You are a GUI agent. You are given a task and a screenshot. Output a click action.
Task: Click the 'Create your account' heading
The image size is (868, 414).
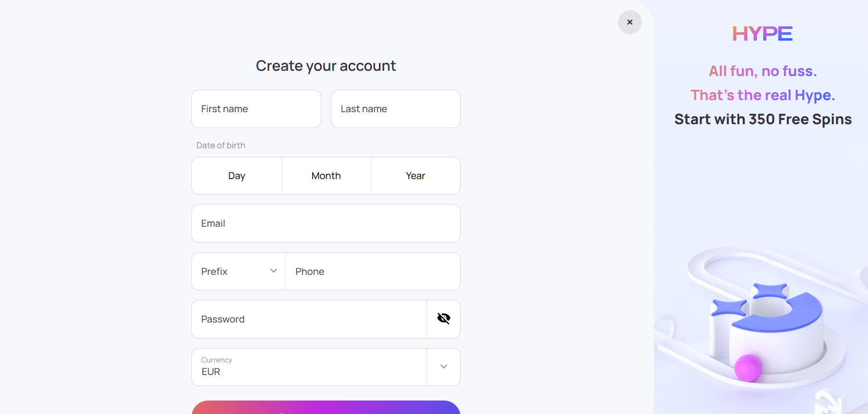326,66
